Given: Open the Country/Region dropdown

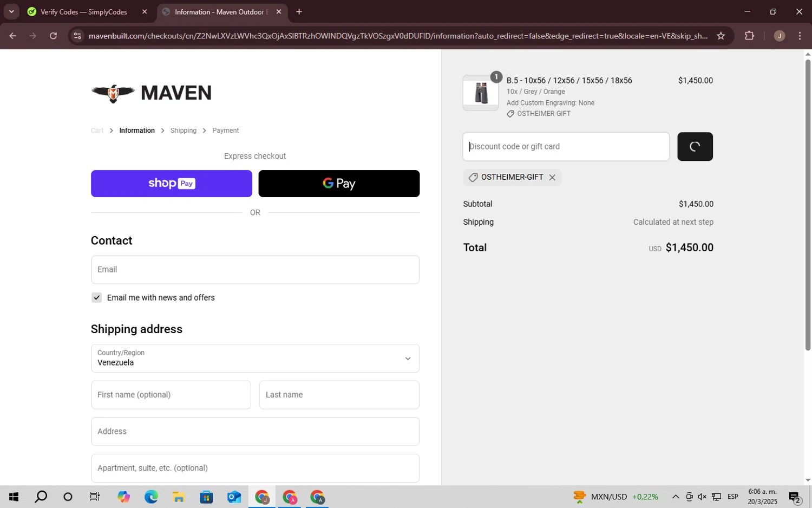Looking at the screenshot, I should 255,359.
